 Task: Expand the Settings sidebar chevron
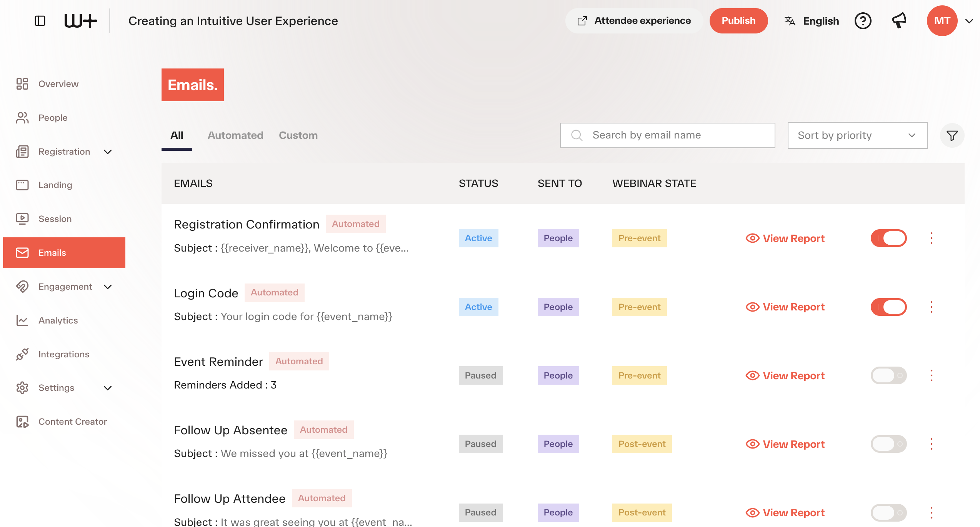coord(108,388)
